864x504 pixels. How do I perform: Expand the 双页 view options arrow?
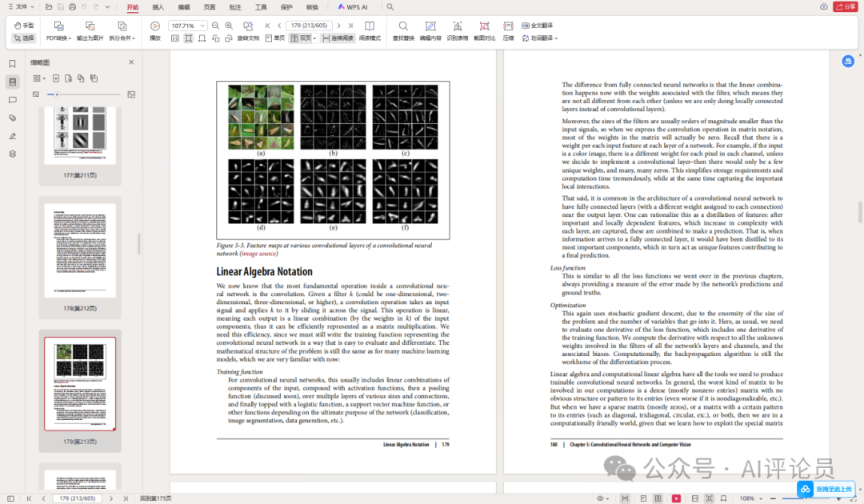[x=314, y=38]
